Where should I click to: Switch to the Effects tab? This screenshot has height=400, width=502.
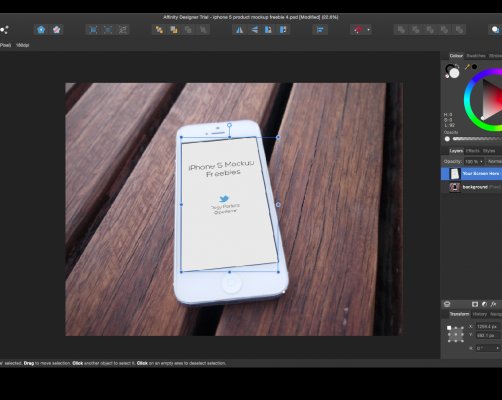tap(472, 151)
